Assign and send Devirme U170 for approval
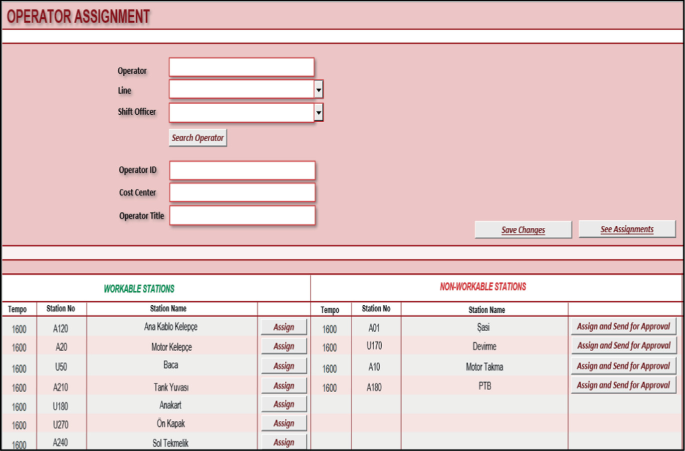 click(x=623, y=346)
